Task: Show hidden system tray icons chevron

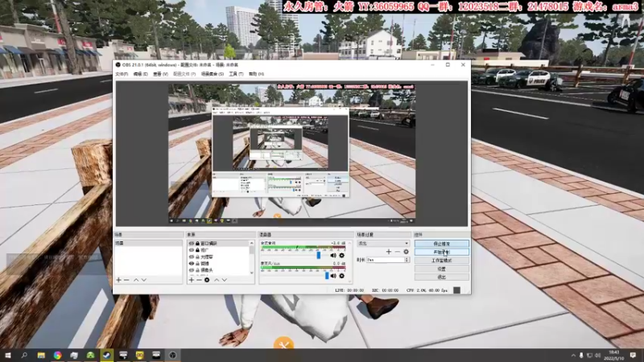Action: [573, 356]
